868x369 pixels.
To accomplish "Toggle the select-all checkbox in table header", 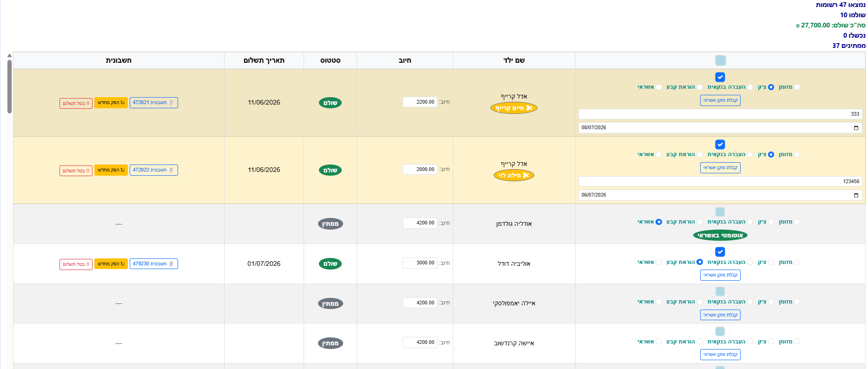I will tap(720, 60).
